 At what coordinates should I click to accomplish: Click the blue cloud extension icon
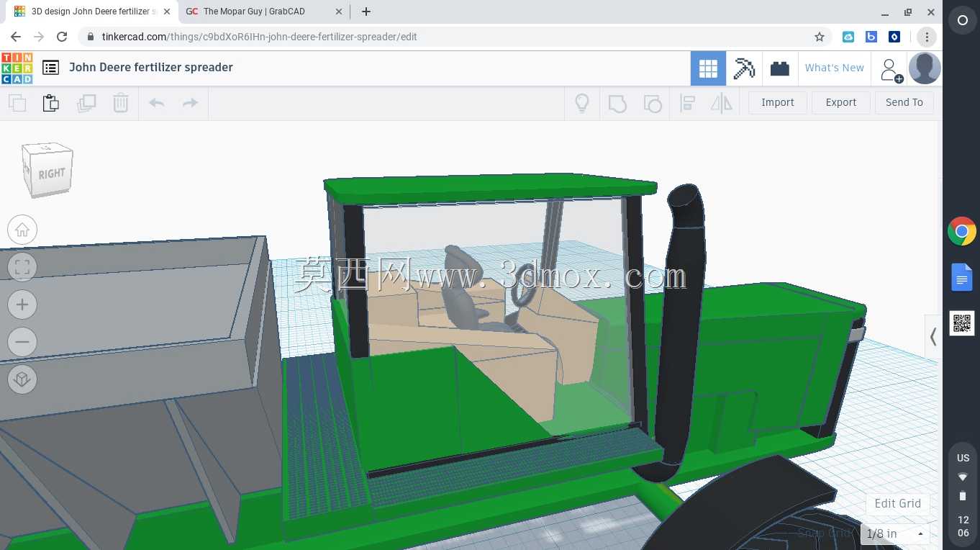tap(848, 37)
